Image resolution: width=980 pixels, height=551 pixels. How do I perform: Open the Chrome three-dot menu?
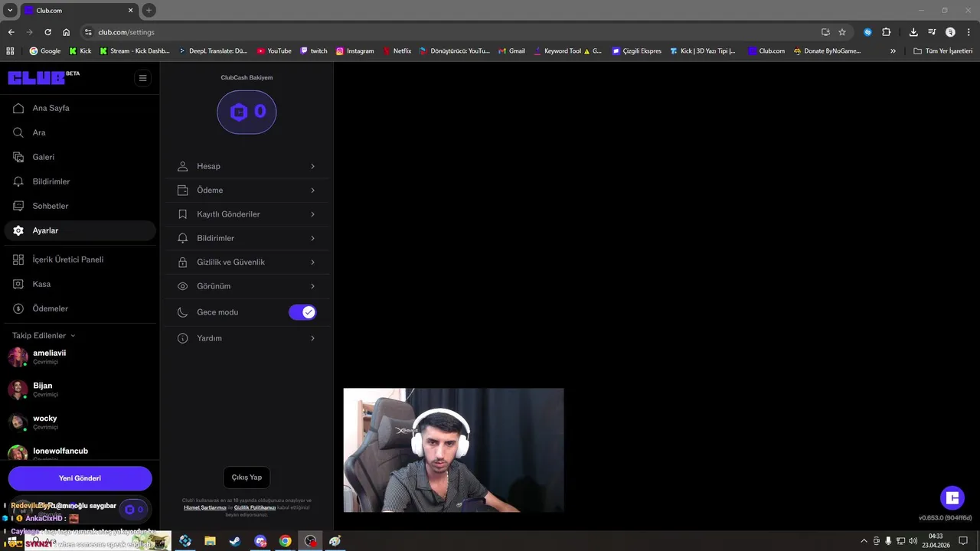pos(969,32)
